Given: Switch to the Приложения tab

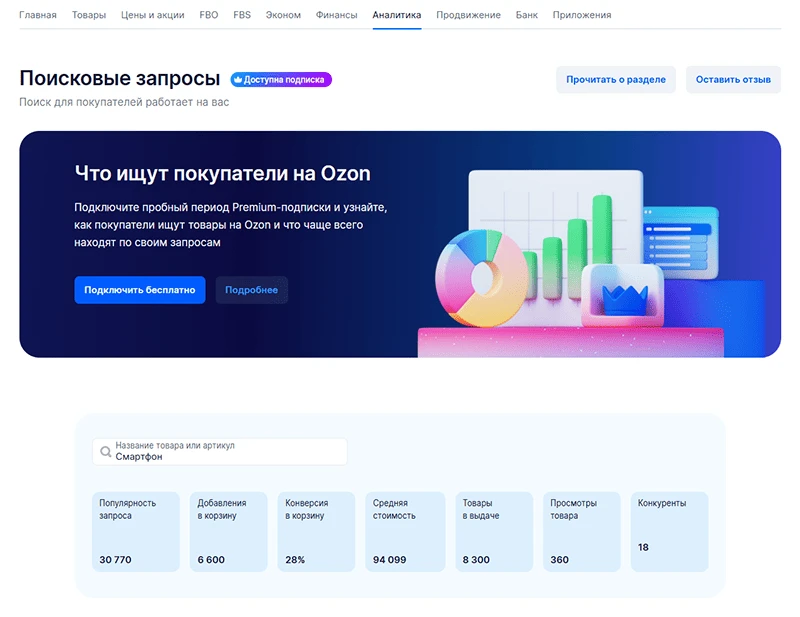Looking at the screenshot, I should click(582, 15).
